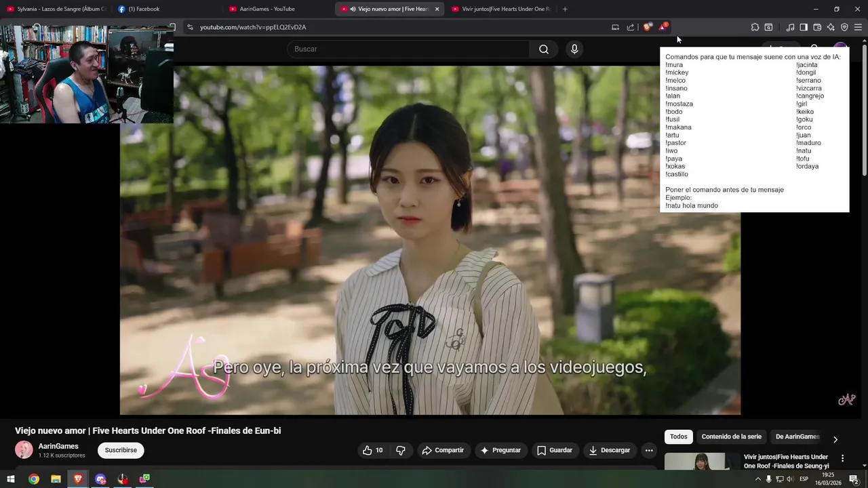
Task: Select the Todos filter chip
Action: coord(679,436)
